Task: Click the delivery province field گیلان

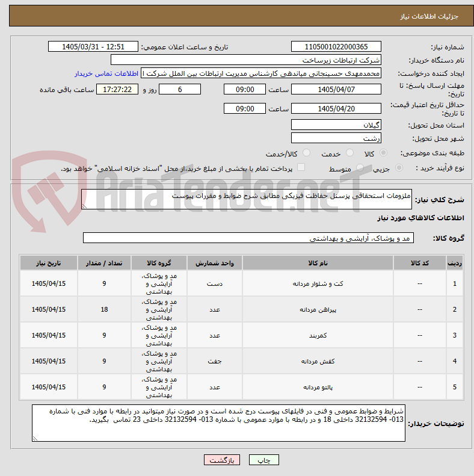Action: click(x=336, y=125)
